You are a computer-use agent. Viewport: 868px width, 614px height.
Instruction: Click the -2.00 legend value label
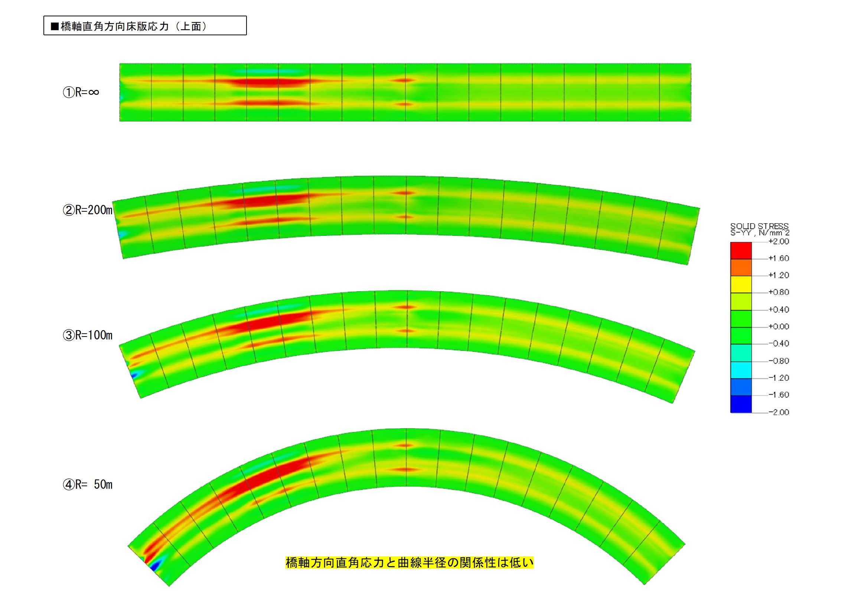tap(779, 412)
